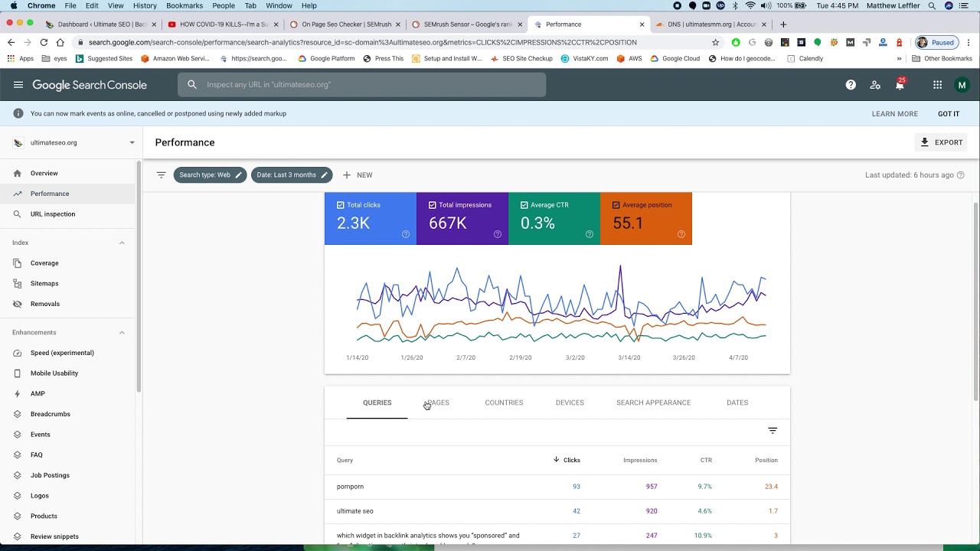Open the green M account avatar

[x=962, y=85]
